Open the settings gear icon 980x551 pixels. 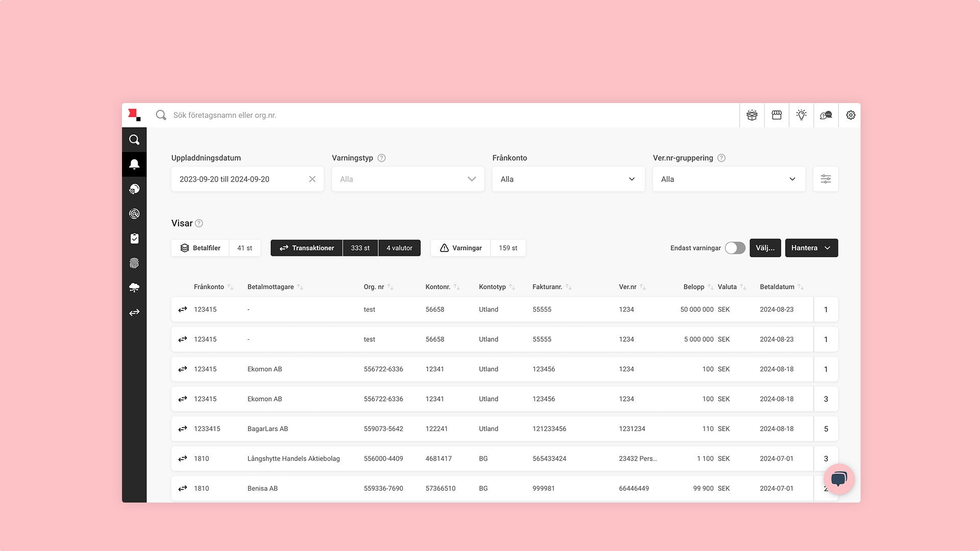point(850,115)
